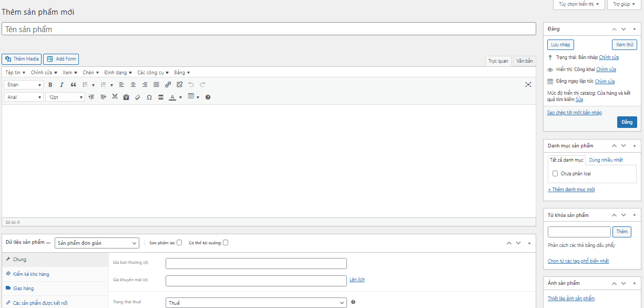Screen dimensions: 644x308
Task: Enable distraction-free fullscreen editor mode
Action: (x=528, y=85)
